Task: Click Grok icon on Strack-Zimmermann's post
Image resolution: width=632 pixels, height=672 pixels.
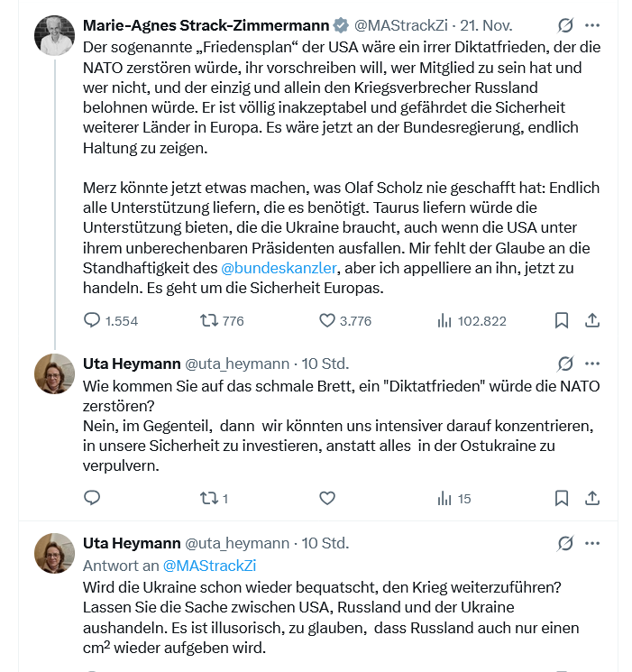Action: [x=565, y=25]
